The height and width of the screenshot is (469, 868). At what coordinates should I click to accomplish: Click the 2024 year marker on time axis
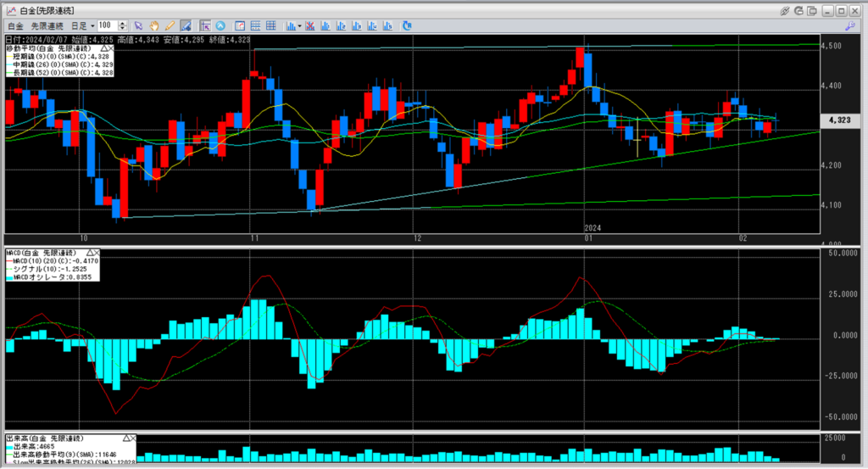tap(593, 228)
